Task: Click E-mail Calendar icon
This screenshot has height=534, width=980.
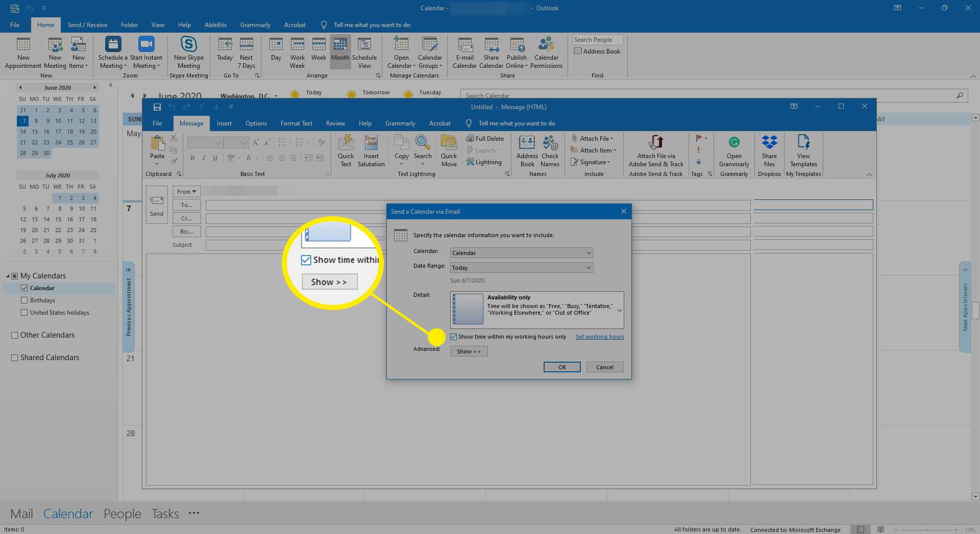Action: tap(464, 53)
